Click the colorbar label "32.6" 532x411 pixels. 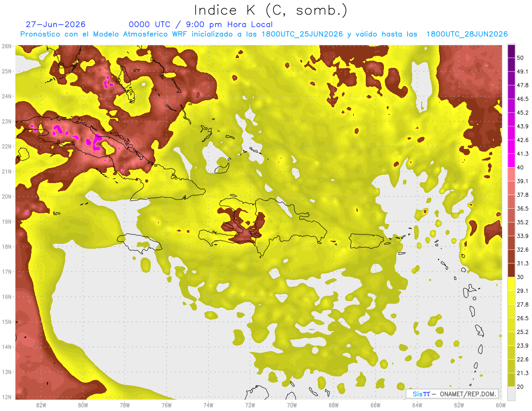pyautogui.click(x=523, y=250)
